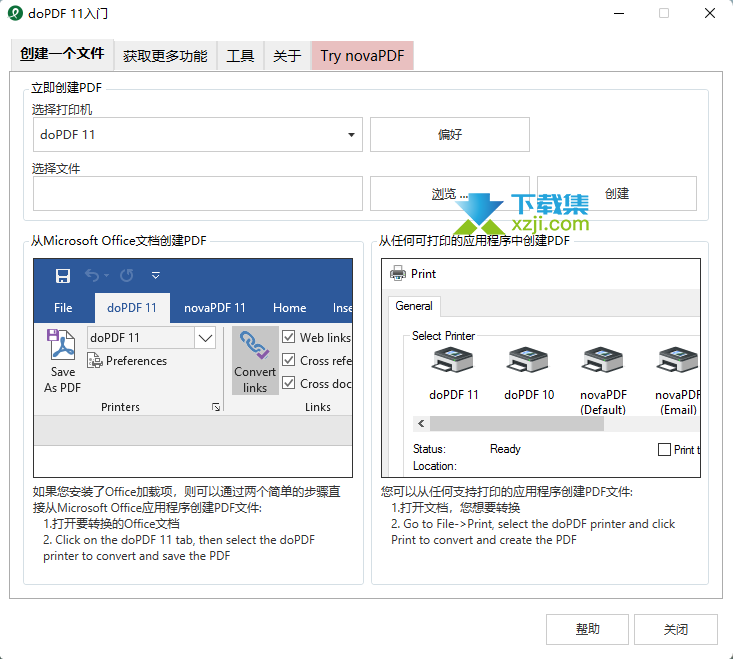Open the 工具 tab

(240, 56)
